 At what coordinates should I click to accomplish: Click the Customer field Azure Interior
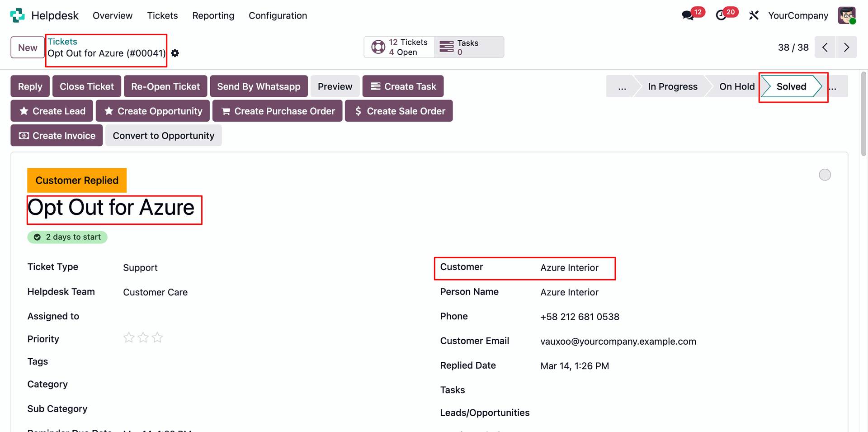click(x=569, y=268)
